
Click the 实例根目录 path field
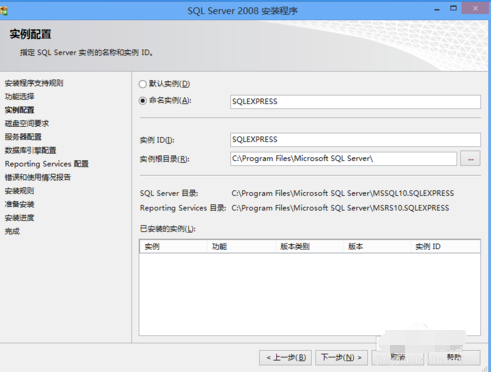[x=343, y=159]
